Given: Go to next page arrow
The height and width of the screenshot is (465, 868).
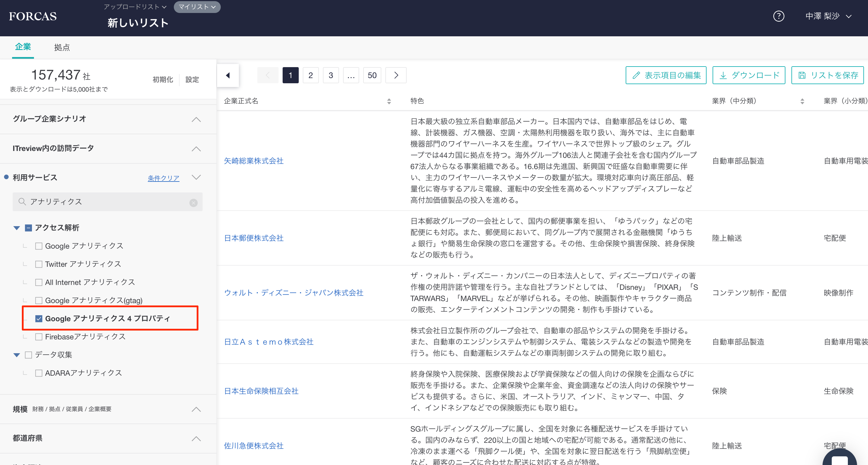Looking at the screenshot, I should [396, 75].
